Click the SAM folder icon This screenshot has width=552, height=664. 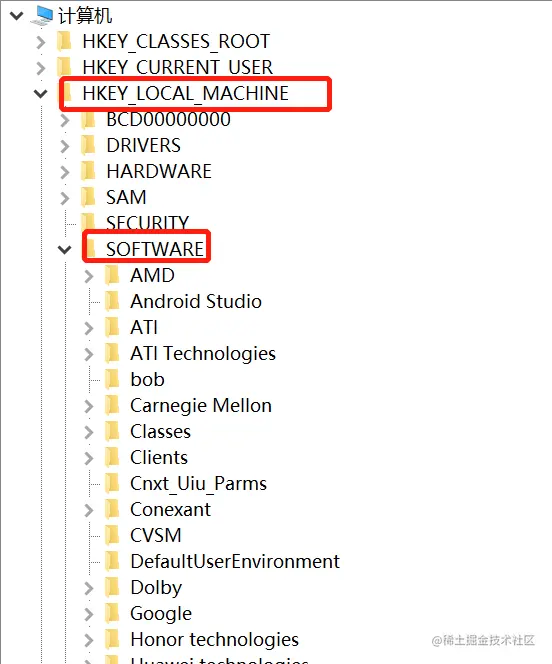[x=88, y=197]
